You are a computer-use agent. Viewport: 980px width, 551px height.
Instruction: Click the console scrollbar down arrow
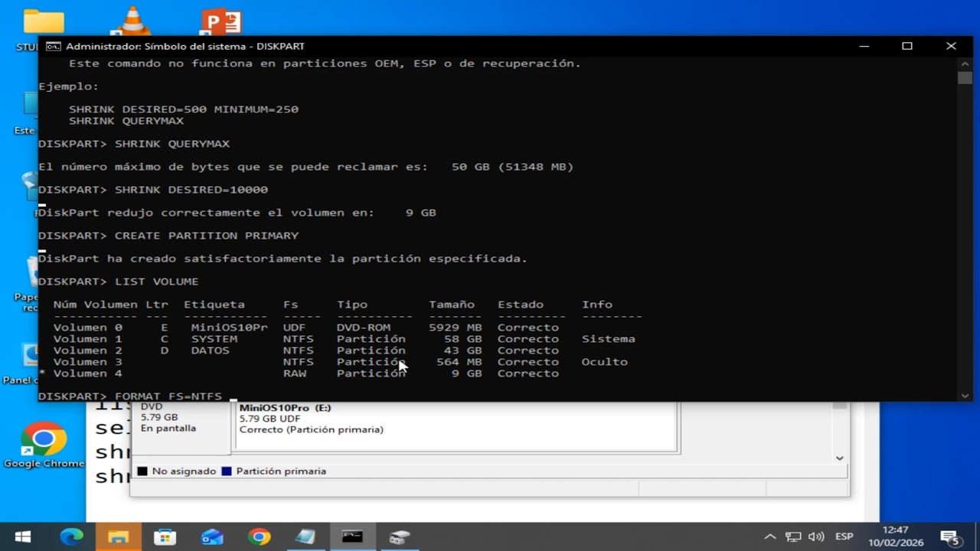965,395
